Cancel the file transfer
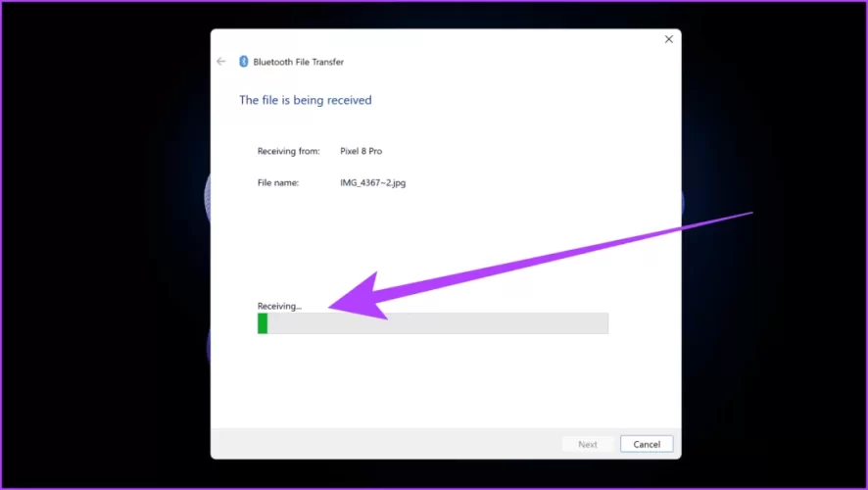The height and width of the screenshot is (490, 868). tap(647, 444)
